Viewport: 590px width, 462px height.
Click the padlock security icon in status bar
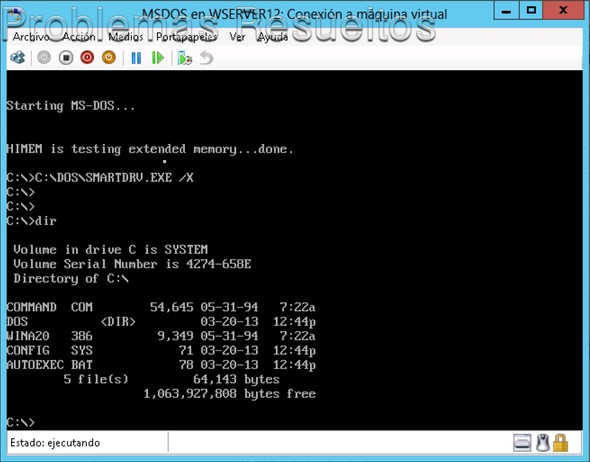point(560,443)
